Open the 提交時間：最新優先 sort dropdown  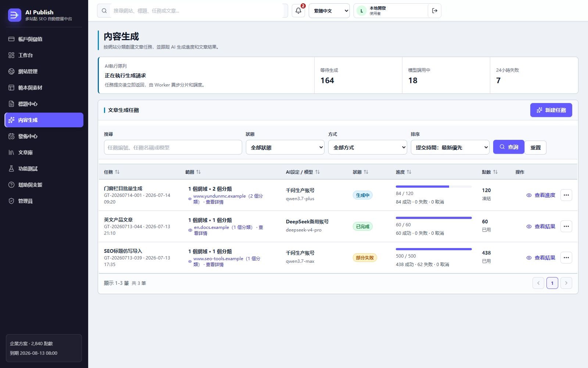(450, 147)
